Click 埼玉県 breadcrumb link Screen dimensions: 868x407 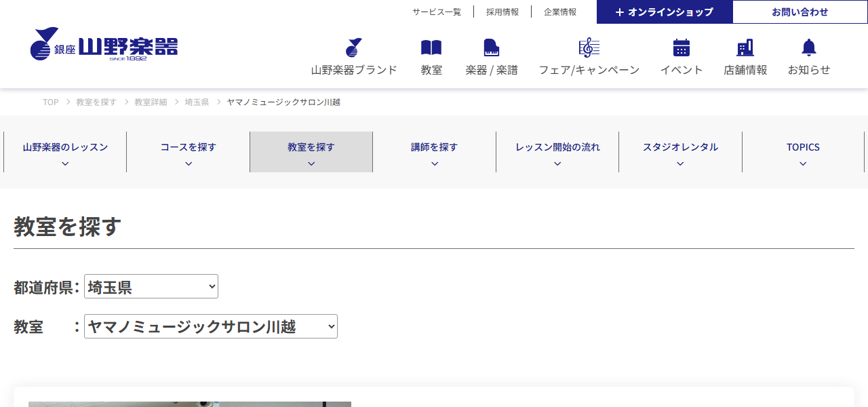(197, 102)
